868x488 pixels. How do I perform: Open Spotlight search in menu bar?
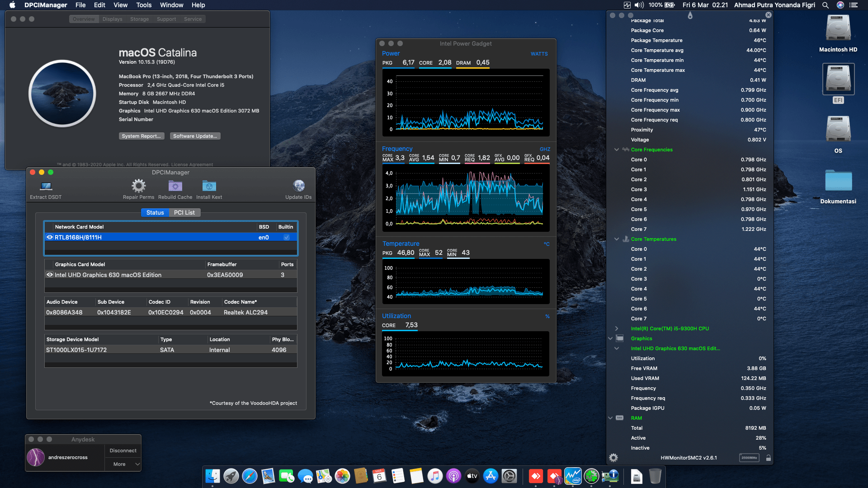coord(826,5)
